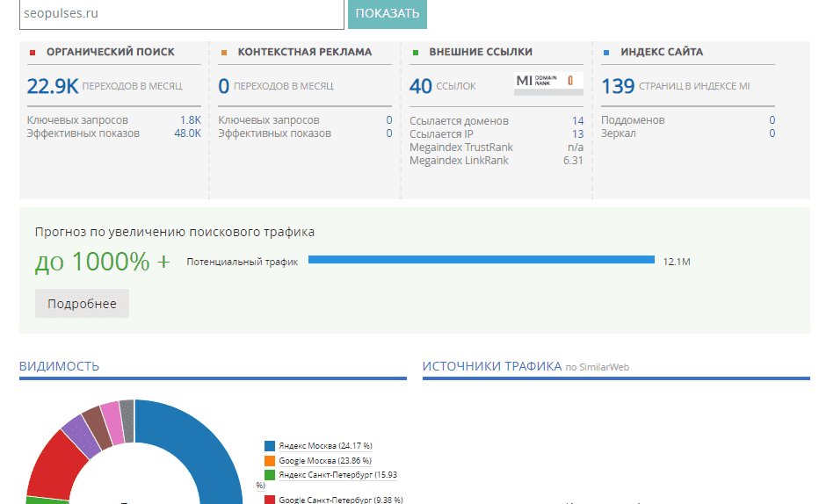Click the 139 indexed pages value
The image size is (819, 504).
(618, 86)
